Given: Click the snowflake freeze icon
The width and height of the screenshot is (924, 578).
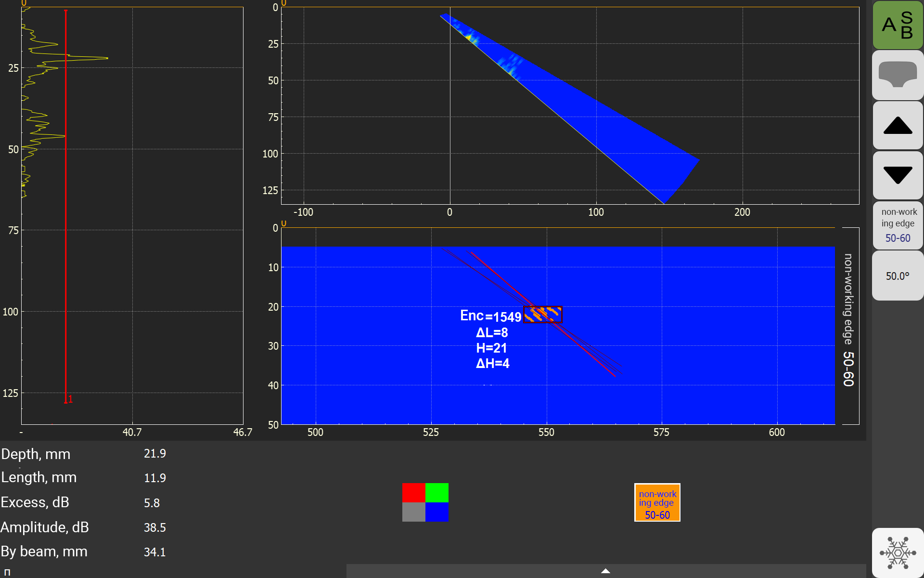Looking at the screenshot, I should 898,552.
